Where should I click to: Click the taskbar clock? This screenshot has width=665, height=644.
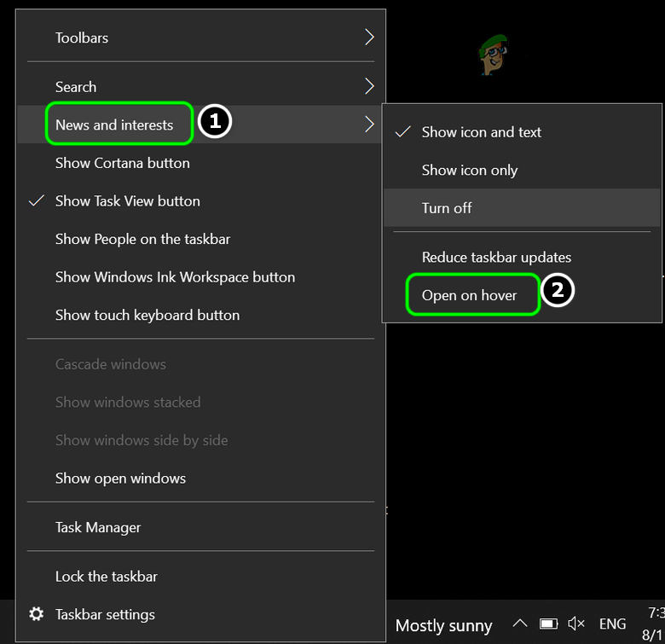click(x=655, y=624)
